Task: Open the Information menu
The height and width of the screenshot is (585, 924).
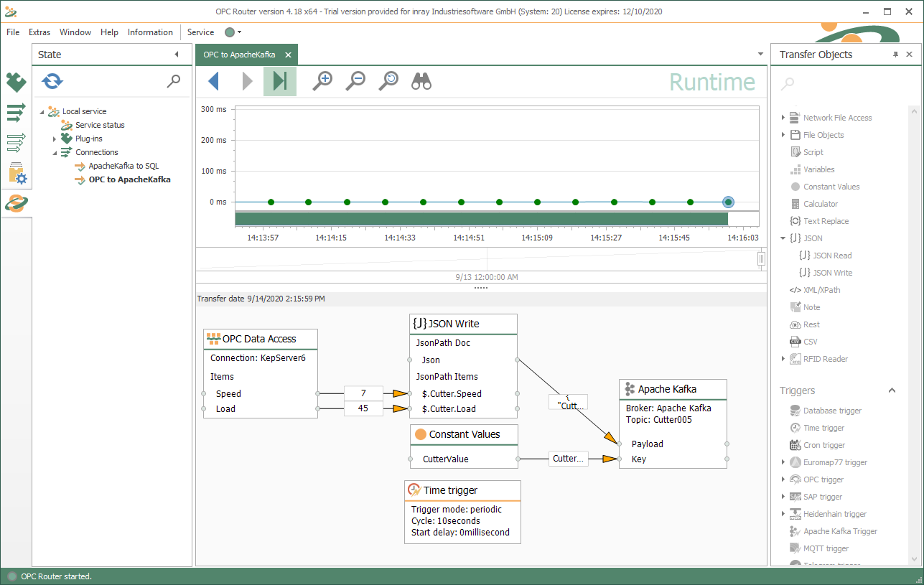Action: [x=150, y=32]
